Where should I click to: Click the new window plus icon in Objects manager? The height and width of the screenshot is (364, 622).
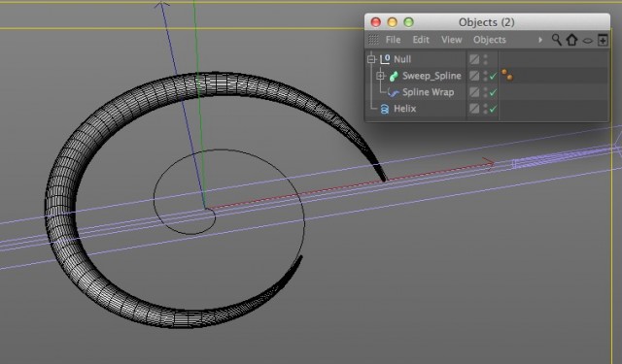(x=603, y=40)
